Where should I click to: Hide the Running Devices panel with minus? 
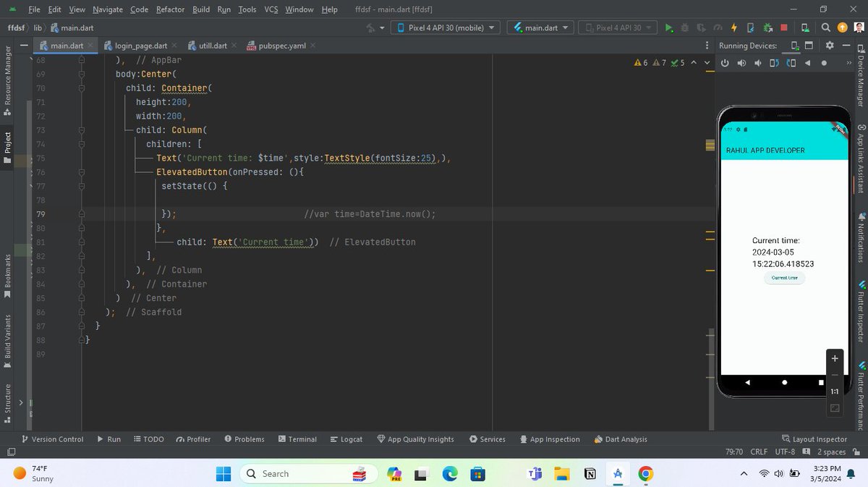tap(845, 46)
